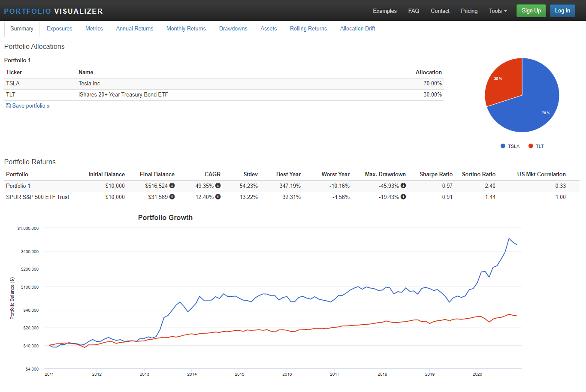
Task: Open the Tools dropdown menu
Action: pos(498,11)
